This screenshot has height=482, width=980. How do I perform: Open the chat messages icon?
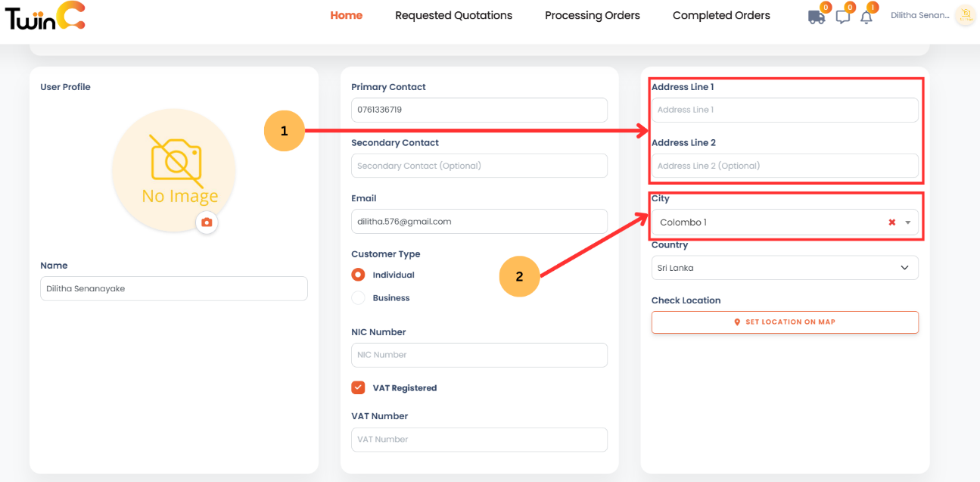[x=843, y=15]
